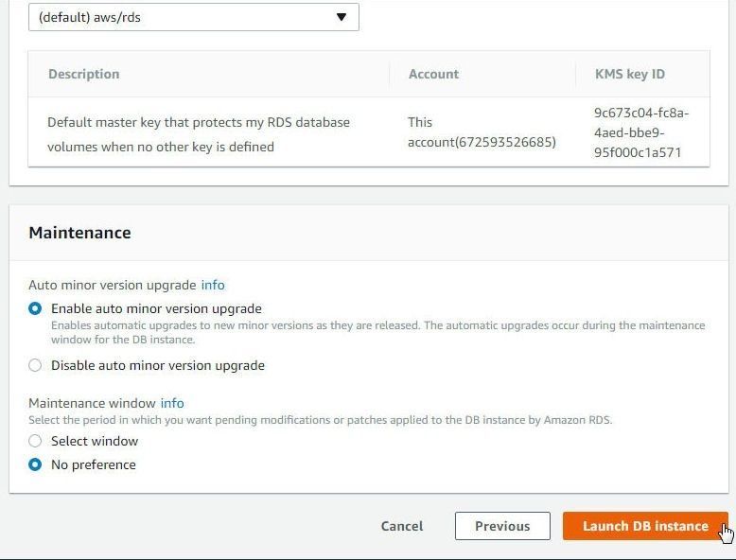Click the Disable auto minor version upgrade label
The image size is (736, 560).
(158, 366)
